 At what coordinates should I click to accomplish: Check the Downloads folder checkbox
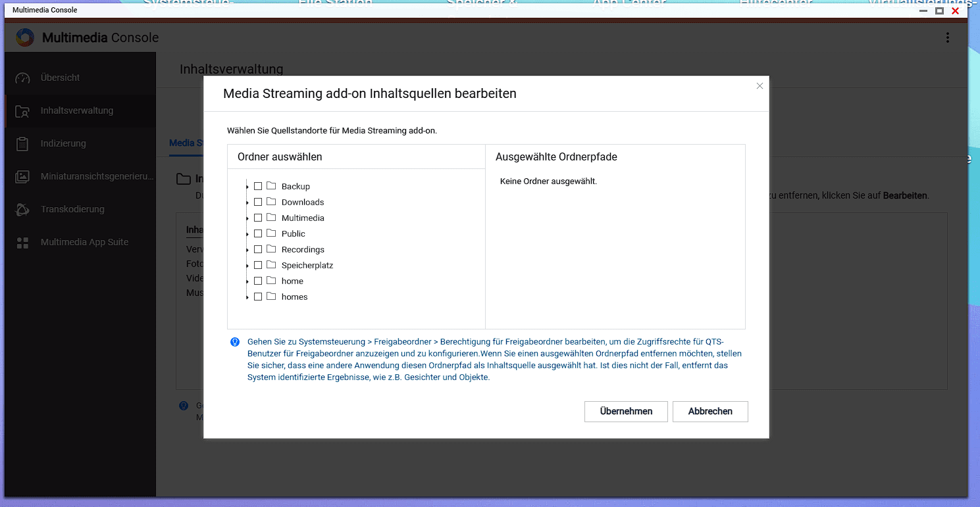click(x=258, y=202)
